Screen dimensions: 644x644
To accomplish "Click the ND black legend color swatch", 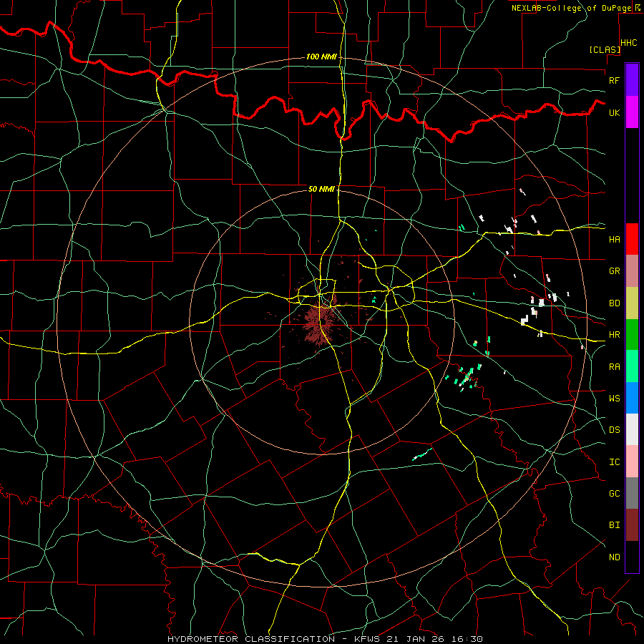I will (632, 557).
